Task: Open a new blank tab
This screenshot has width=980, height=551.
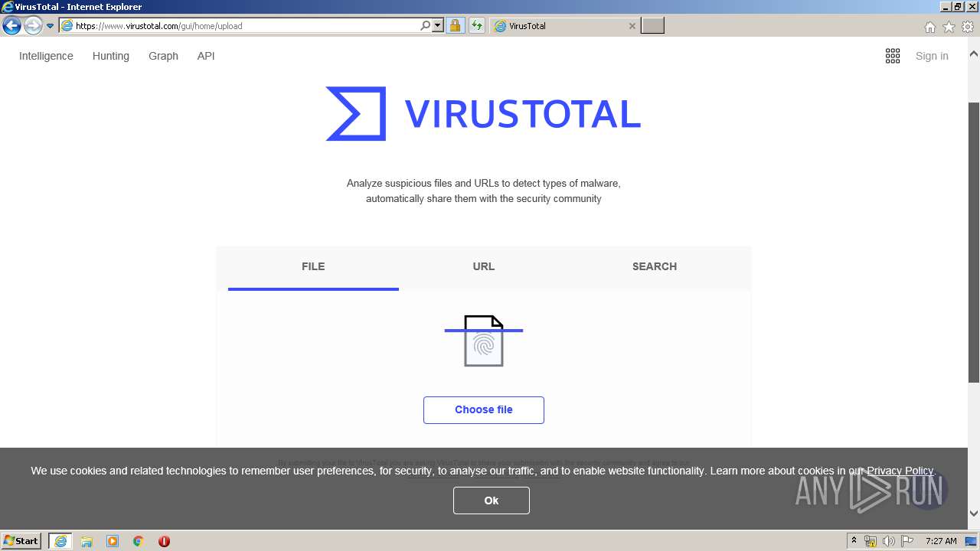Action: point(652,26)
